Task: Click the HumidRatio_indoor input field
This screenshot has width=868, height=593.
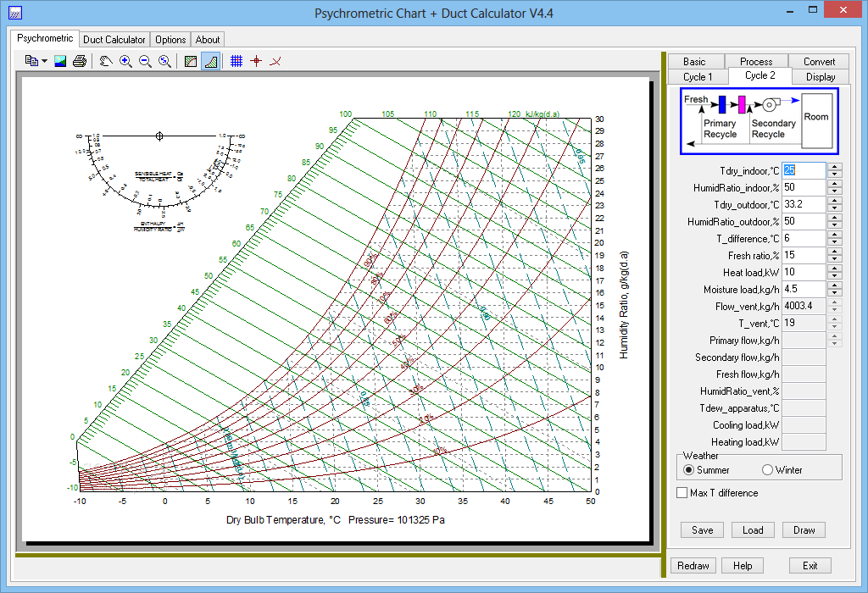Action: 804,187
